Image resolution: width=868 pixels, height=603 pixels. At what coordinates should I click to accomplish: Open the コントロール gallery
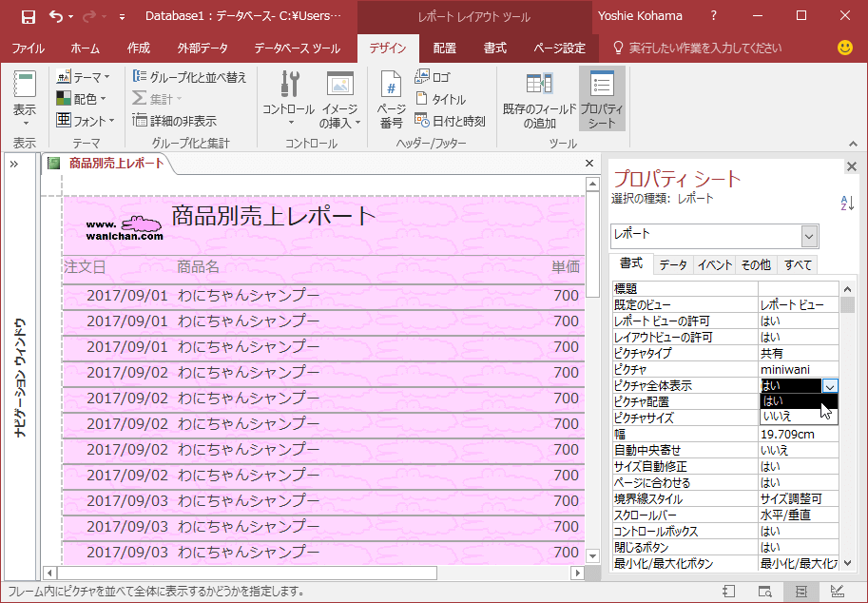[288, 99]
